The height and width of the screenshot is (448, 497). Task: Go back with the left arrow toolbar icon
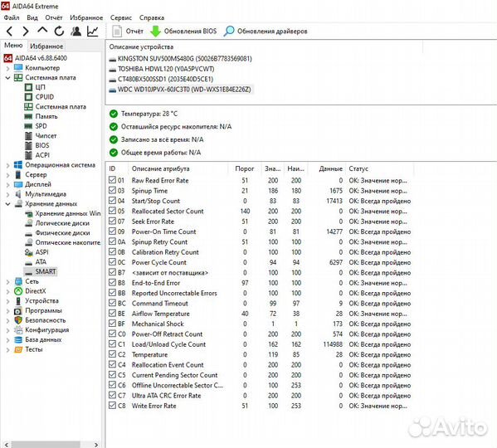tap(9, 31)
